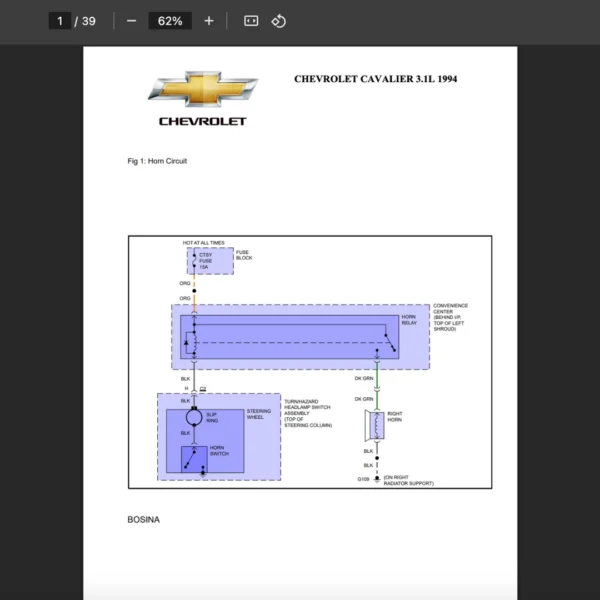Toggle the fit to page icon
600x600 pixels.
251,21
